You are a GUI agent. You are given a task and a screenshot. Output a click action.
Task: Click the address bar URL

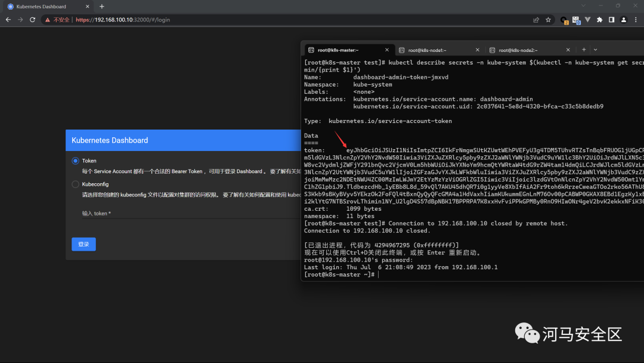click(123, 20)
